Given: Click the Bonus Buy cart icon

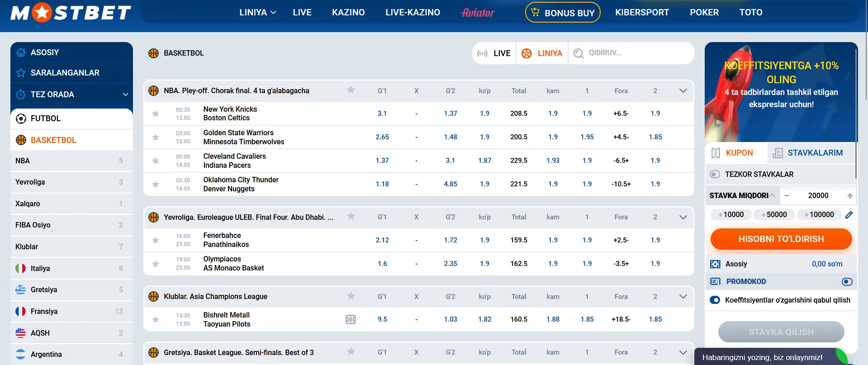Looking at the screenshot, I should 535,12.
